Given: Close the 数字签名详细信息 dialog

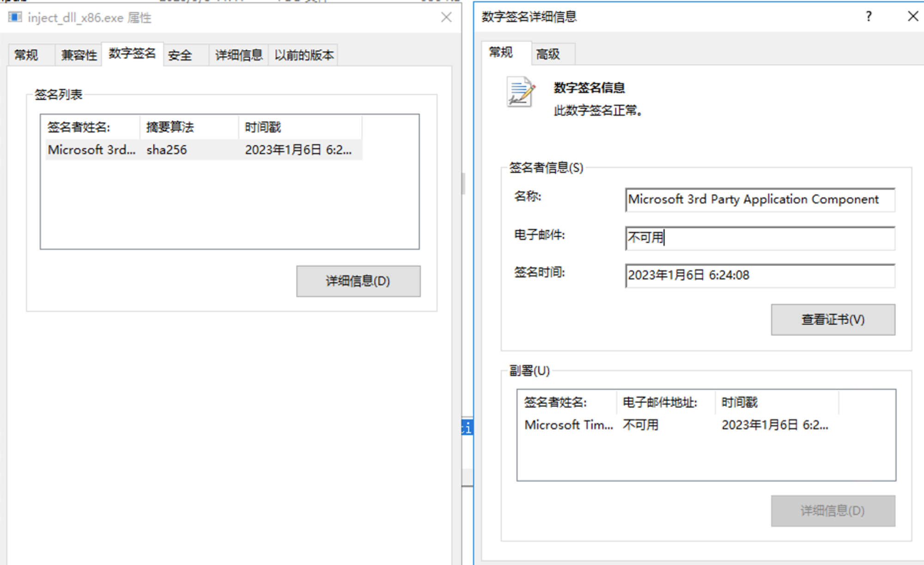Looking at the screenshot, I should click(x=912, y=17).
